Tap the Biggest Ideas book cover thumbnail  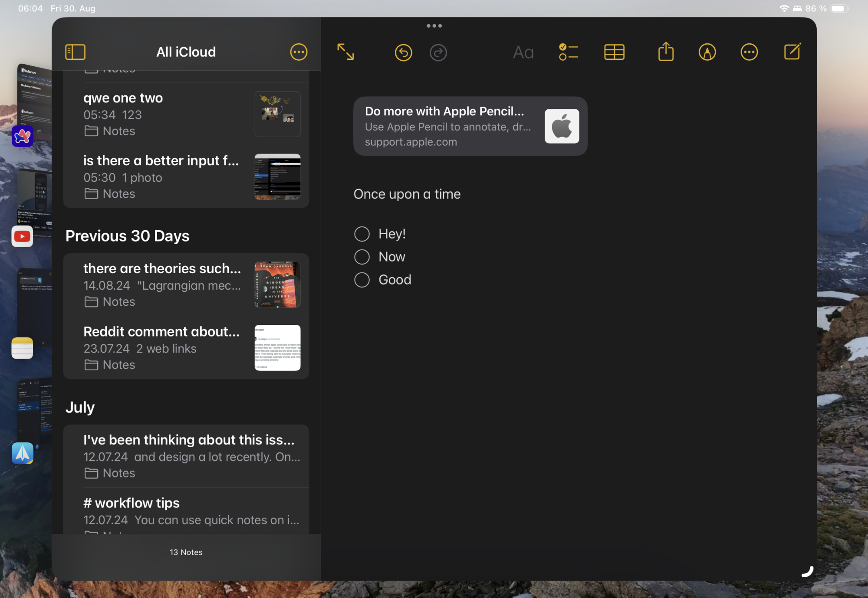[277, 284]
